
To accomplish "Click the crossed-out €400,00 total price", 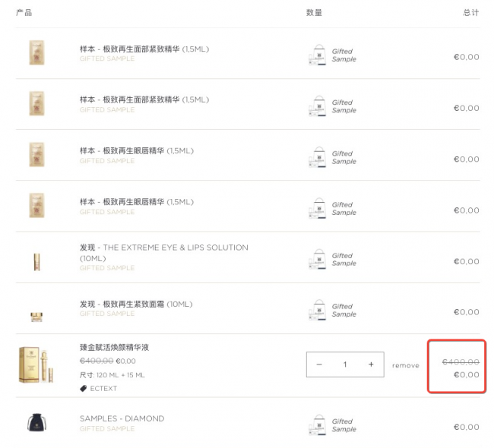I will click(461, 361).
